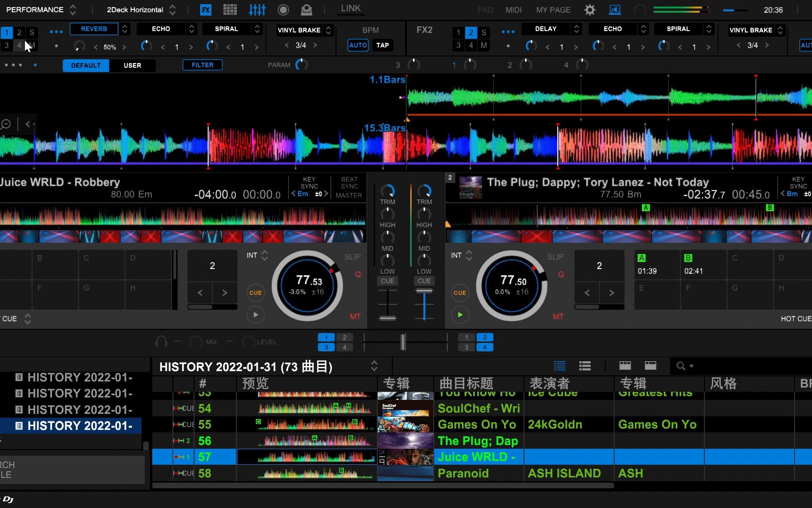Screen dimensions: 812x508
Task: Click deck 2 loop halve arrow
Action: point(587,293)
